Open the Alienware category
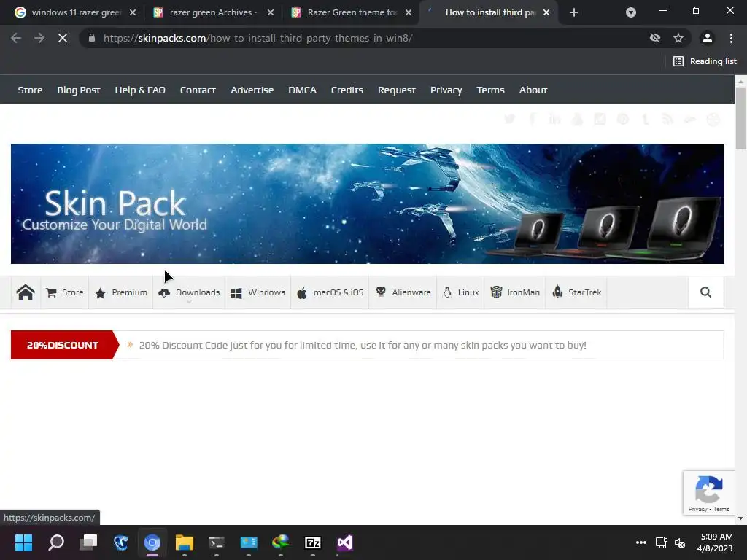The height and width of the screenshot is (560, 747). point(403,292)
